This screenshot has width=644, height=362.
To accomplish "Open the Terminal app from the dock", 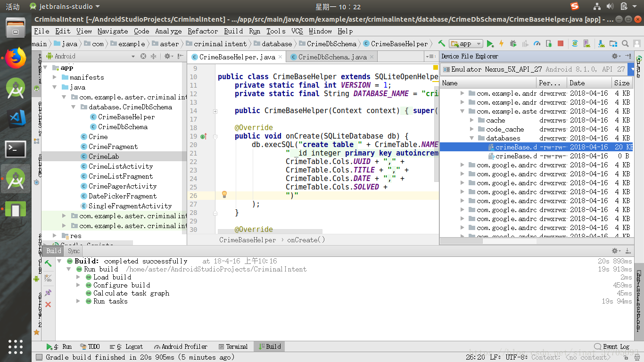I will (x=16, y=149).
